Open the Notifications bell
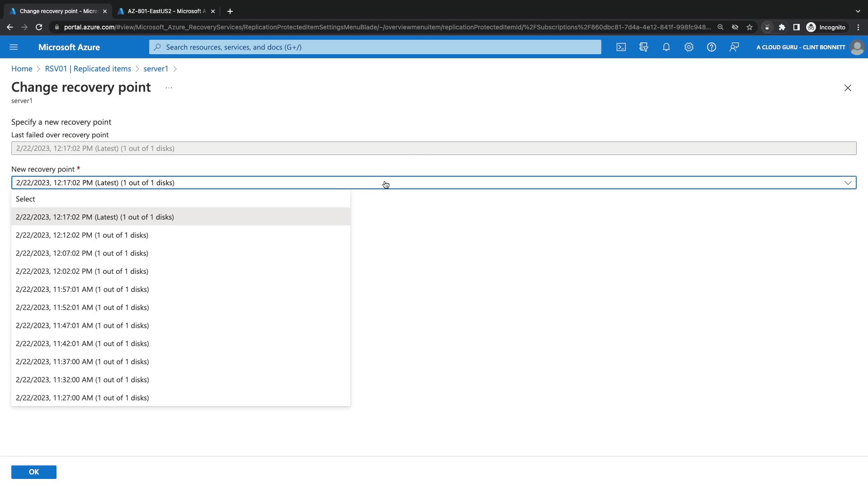Viewport: 868px width, 488px height. pyautogui.click(x=666, y=47)
